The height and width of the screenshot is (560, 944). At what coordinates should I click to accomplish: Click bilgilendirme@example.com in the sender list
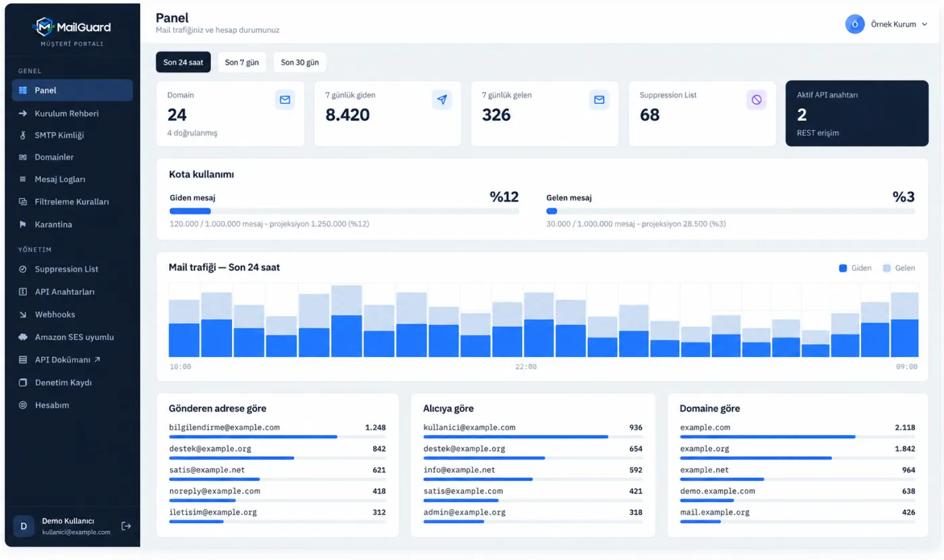point(225,427)
